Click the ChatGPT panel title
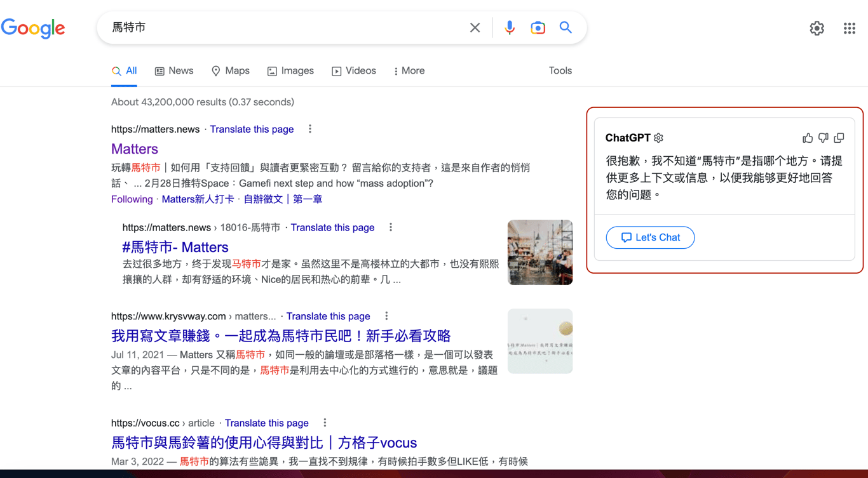The width and height of the screenshot is (868, 478). [628, 138]
